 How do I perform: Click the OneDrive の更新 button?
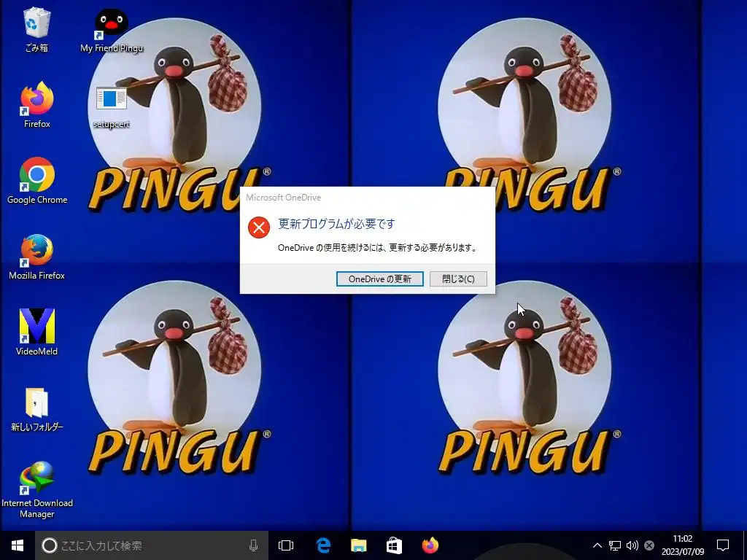click(x=379, y=279)
